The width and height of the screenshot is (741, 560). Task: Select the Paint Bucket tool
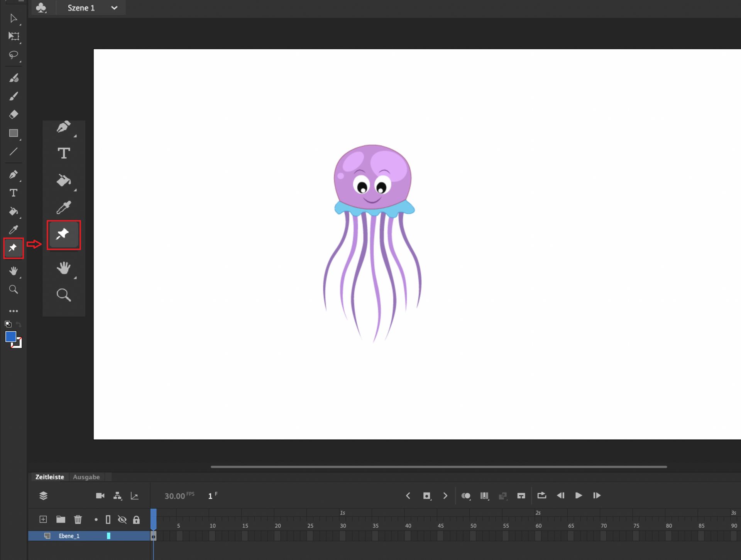pyautogui.click(x=14, y=211)
